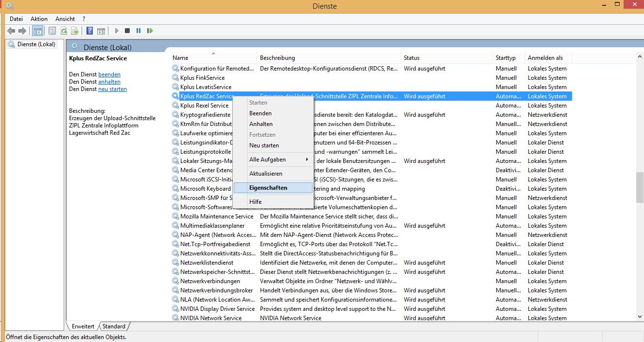Screen dimensions: 644x342
Task: Select Dienste (Lokal) in the left tree
Action: click(x=36, y=44)
